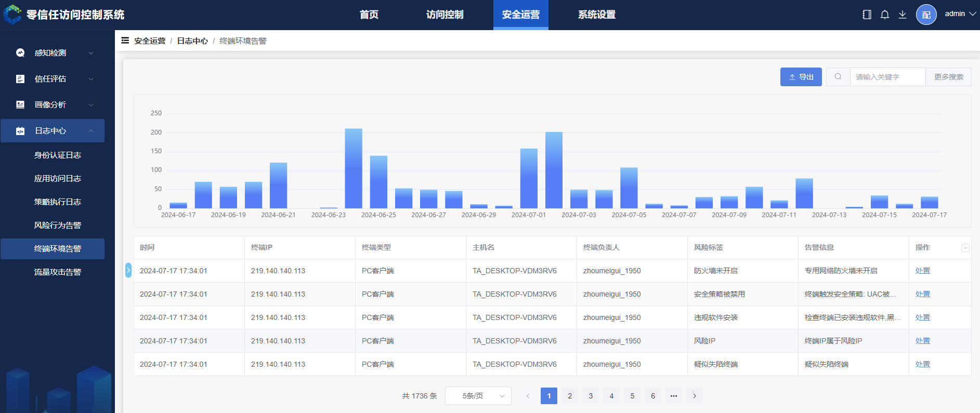
Task: Open the documentation book icon
Action: click(x=867, y=15)
